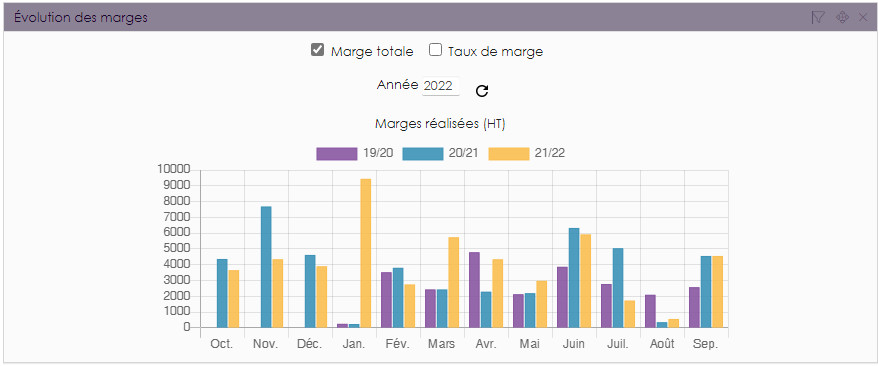Click the purple Avr. bar
Image resolution: width=878 pixels, height=366 pixels.
click(x=475, y=290)
